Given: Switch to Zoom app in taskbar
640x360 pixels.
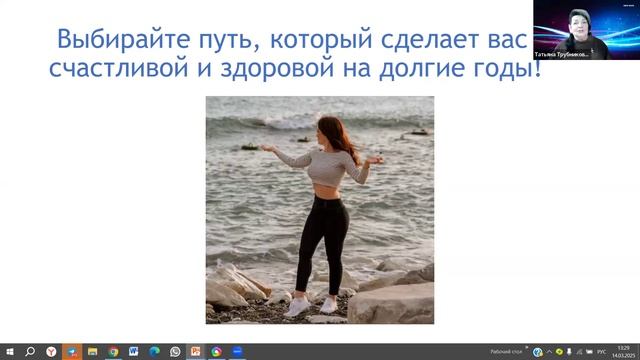Looking at the screenshot, I should click(237, 351).
